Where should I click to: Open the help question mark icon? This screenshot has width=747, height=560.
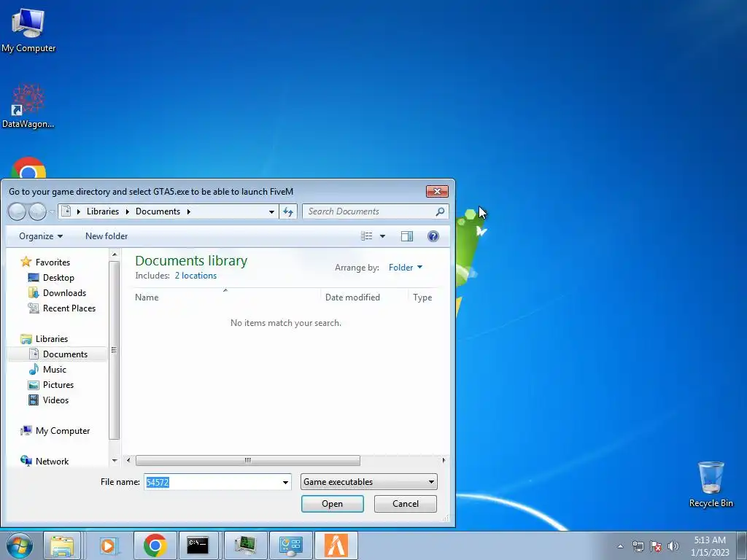click(433, 236)
